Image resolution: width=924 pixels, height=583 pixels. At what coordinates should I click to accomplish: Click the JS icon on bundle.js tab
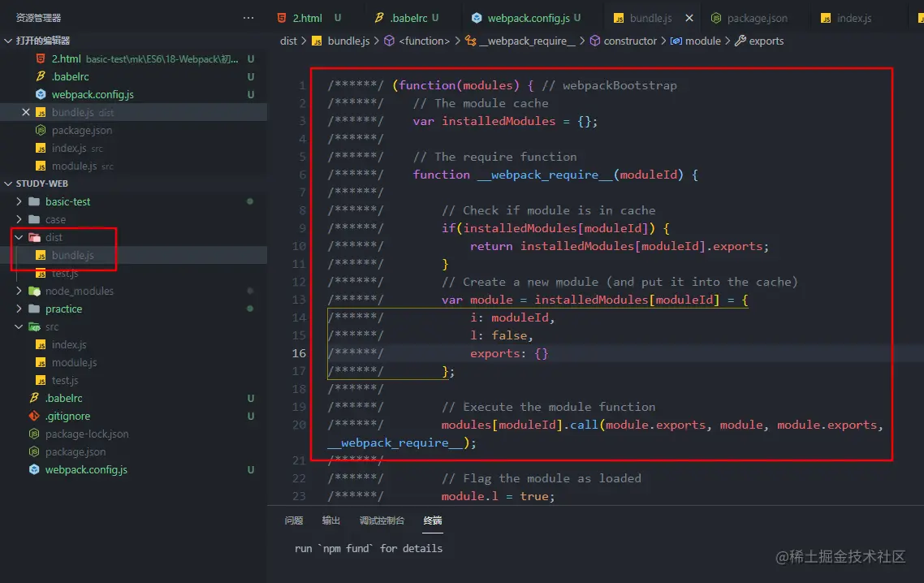(619, 19)
